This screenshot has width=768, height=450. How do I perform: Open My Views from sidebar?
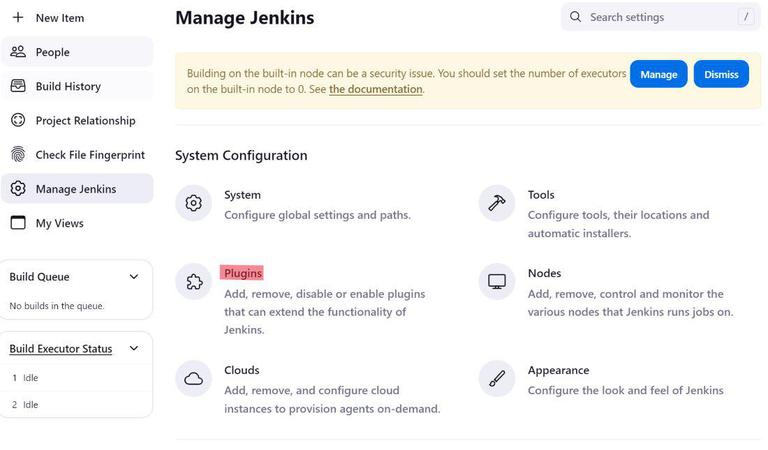[x=59, y=223]
